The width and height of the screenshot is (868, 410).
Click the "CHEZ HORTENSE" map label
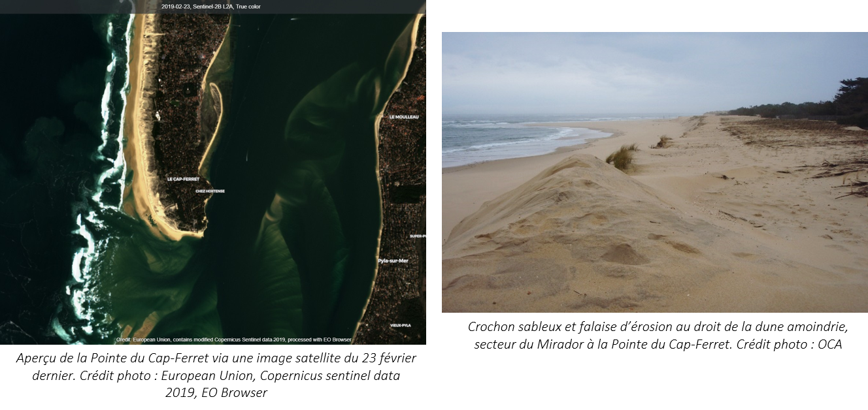(x=210, y=191)
